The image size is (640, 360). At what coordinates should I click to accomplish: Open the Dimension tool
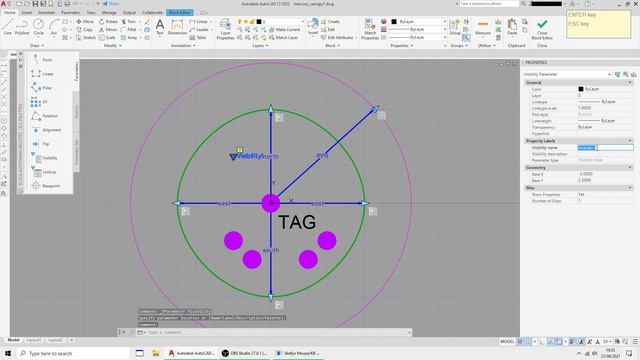click(177, 27)
